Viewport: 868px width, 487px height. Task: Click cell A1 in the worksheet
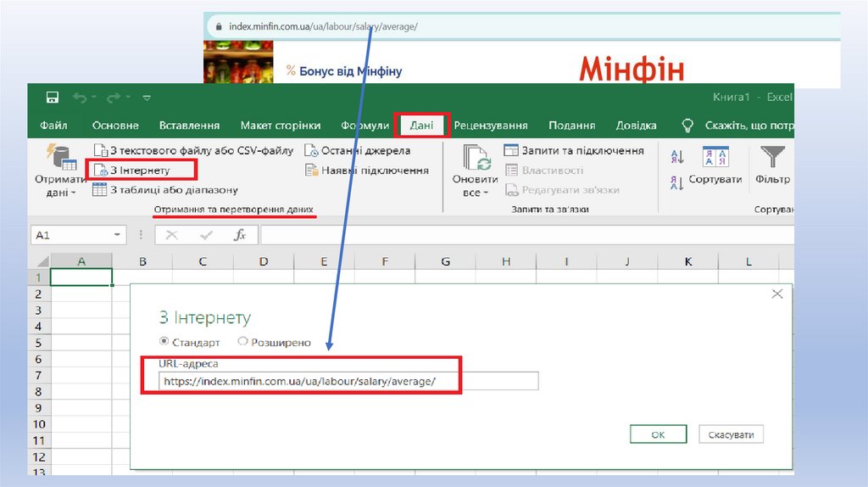81,277
